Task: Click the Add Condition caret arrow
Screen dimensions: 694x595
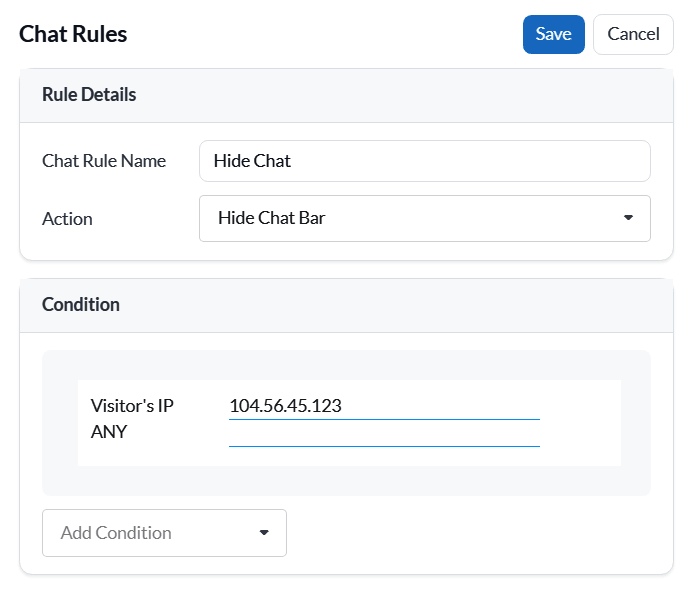Action: (x=264, y=533)
